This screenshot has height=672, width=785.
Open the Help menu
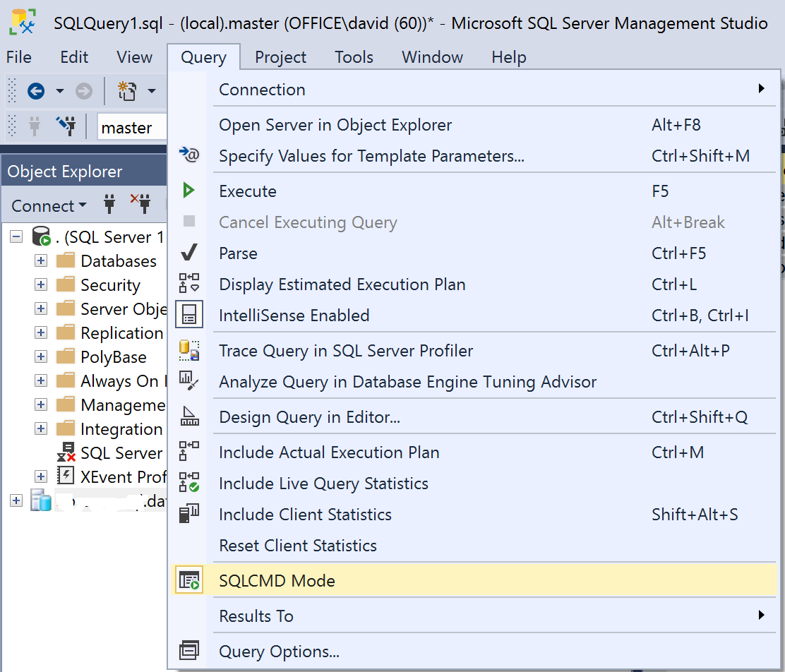pyautogui.click(x=509, y=57)
